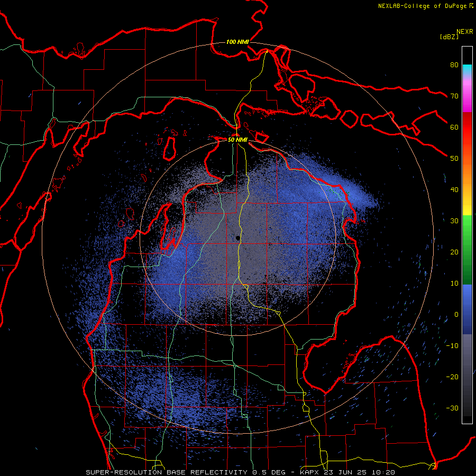Click the 0 value on dBZ scale
476x476 pixels.
pyautogui.click(x=456, y=315)
